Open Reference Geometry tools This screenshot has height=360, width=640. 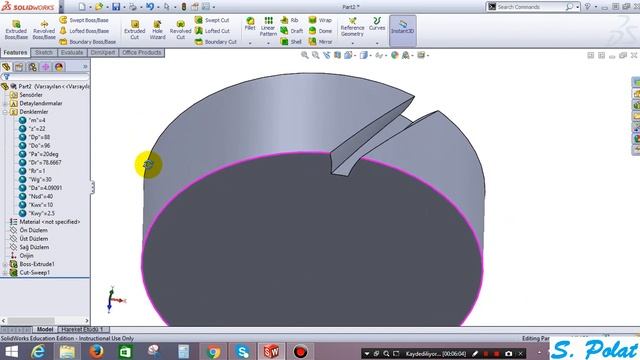point(352,27)
